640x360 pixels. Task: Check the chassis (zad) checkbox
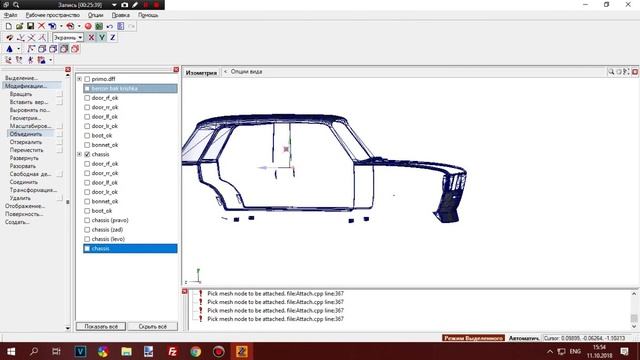87,230
